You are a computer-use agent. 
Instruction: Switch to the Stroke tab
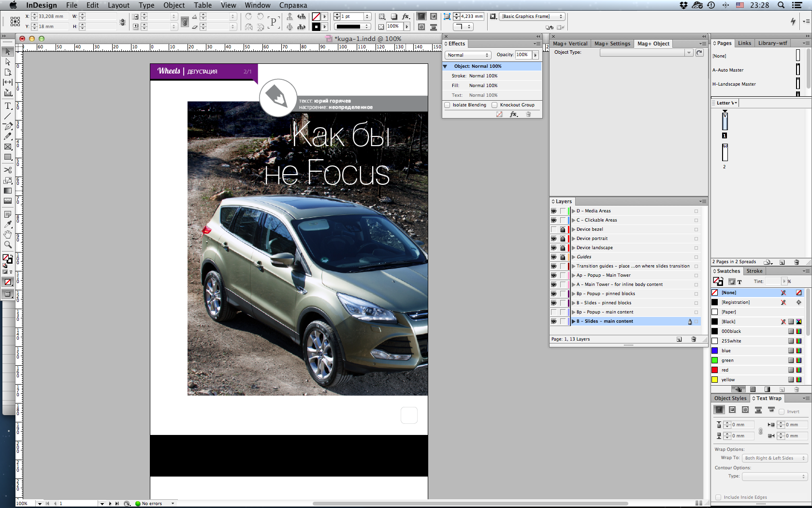[754, 271]
